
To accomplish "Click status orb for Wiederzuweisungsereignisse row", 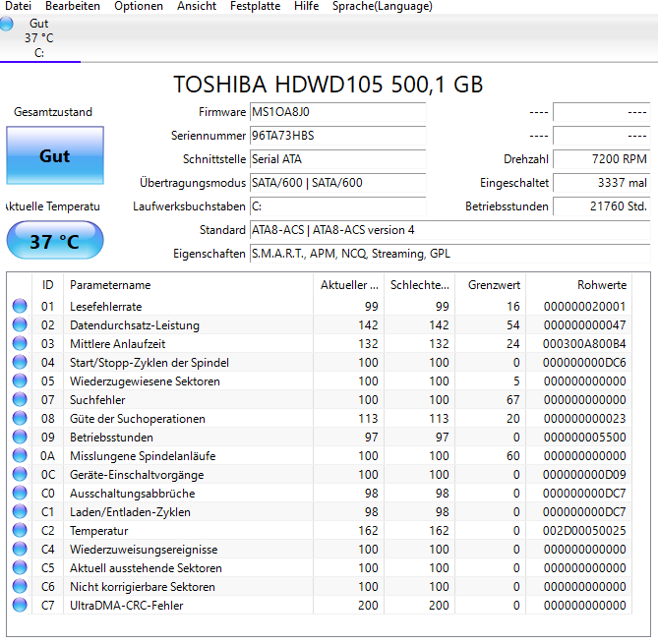I will click(20, 549).
